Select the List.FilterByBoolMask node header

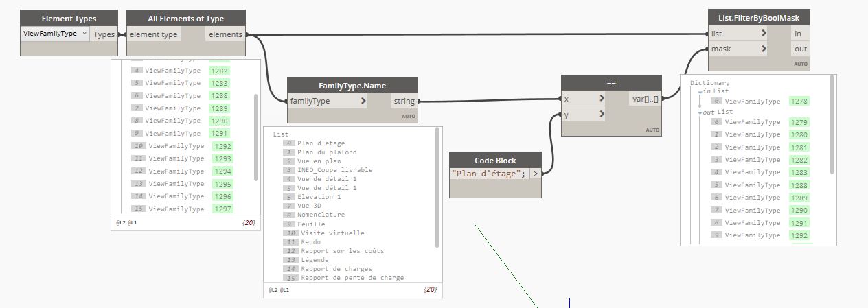759,17
